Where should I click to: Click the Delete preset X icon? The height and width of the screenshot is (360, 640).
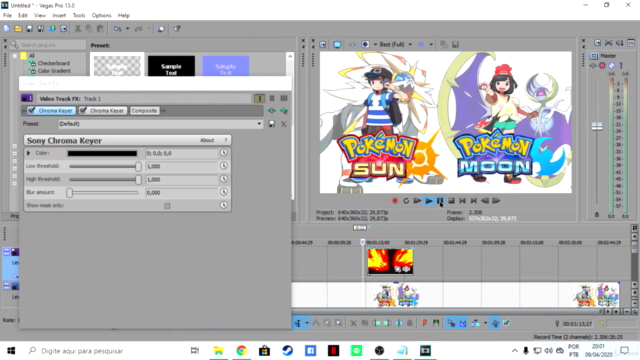click(x=284, y=124)
